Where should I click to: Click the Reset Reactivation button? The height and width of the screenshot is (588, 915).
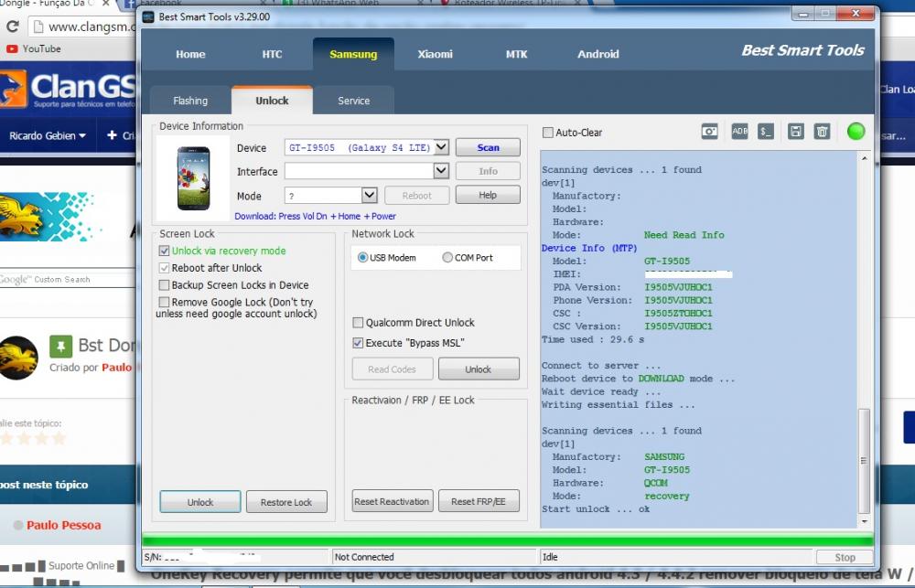tap(393, 501)
